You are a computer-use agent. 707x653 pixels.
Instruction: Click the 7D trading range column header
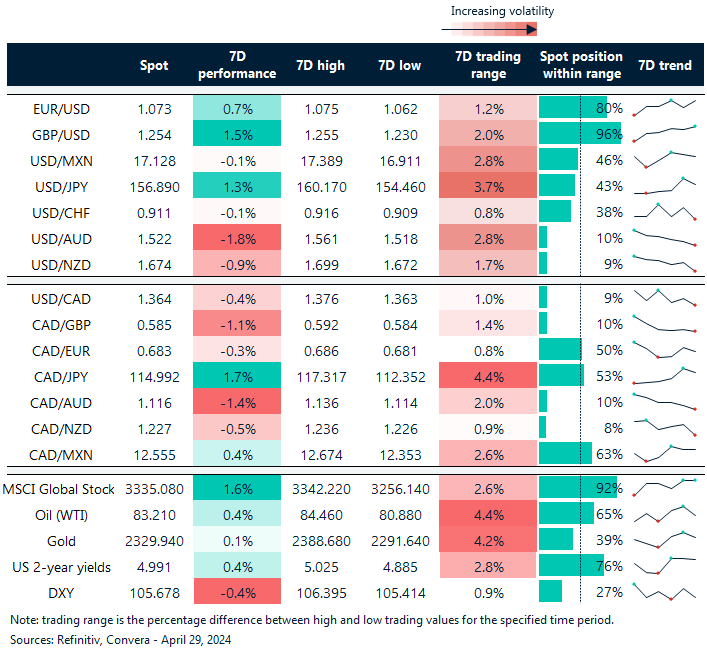(488, 65)
